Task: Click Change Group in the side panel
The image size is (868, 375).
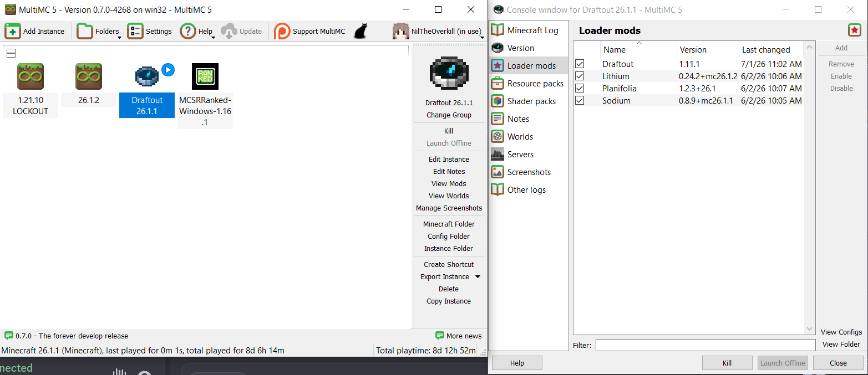Action: 449,115
